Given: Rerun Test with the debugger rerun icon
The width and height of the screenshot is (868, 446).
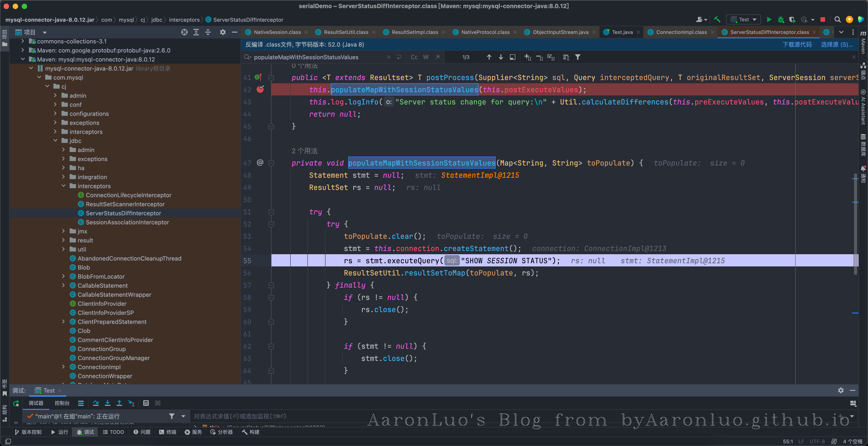Looking at the screenshot, I should coord(16,403).
